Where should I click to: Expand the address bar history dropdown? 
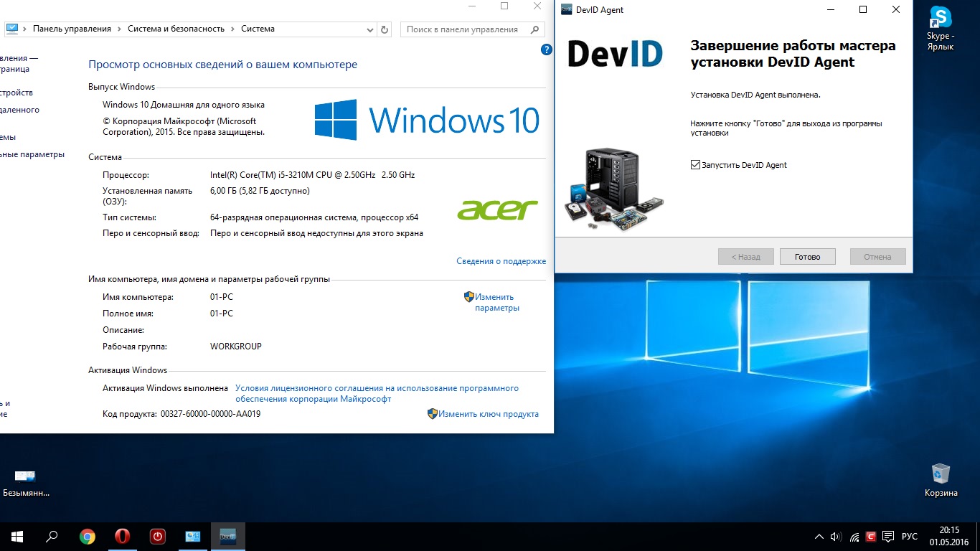point(369,29)
